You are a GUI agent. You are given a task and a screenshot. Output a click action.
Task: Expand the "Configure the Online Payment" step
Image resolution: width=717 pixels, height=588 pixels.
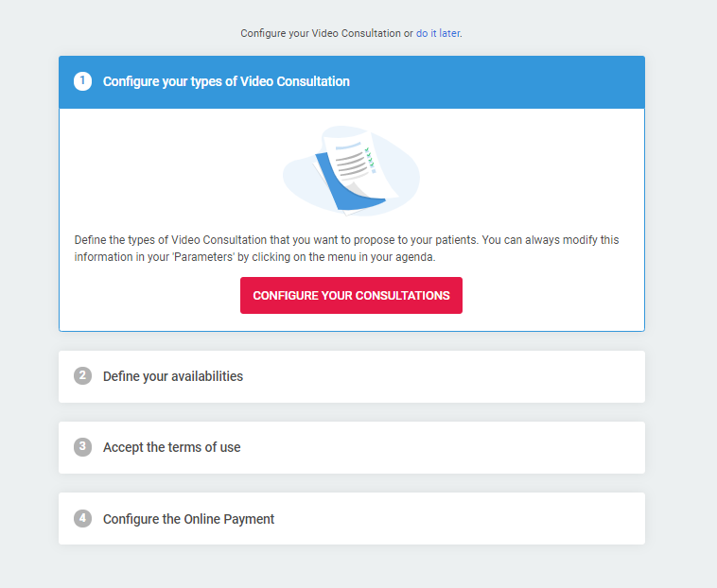pos(352,518)
